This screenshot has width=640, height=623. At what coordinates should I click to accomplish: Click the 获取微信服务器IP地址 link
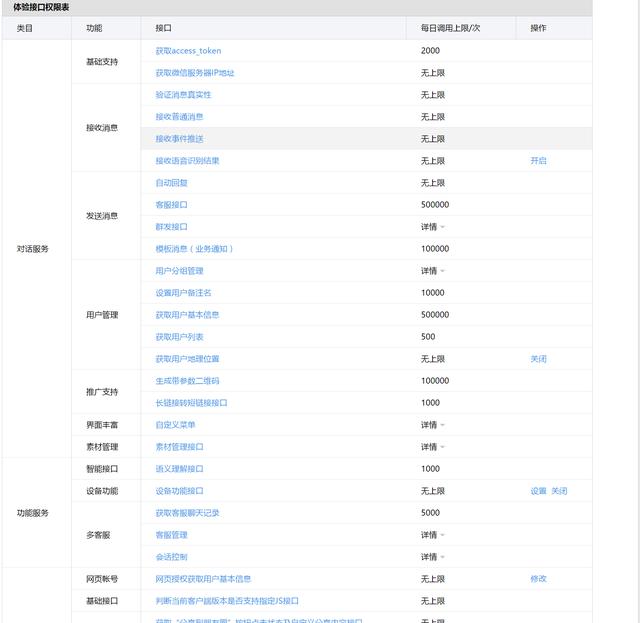(x=195, y=73)
